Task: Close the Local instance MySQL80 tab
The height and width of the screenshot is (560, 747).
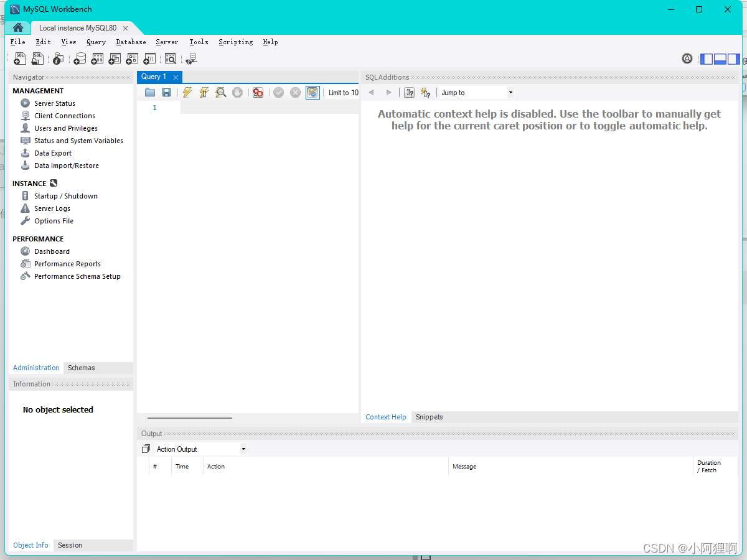Action: coord(125,28)
